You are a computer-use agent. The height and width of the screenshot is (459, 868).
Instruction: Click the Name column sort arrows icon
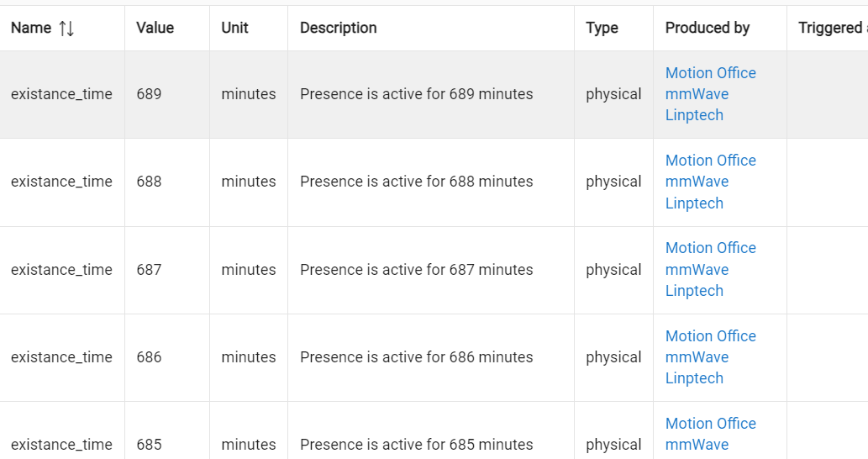click(66, 29)
